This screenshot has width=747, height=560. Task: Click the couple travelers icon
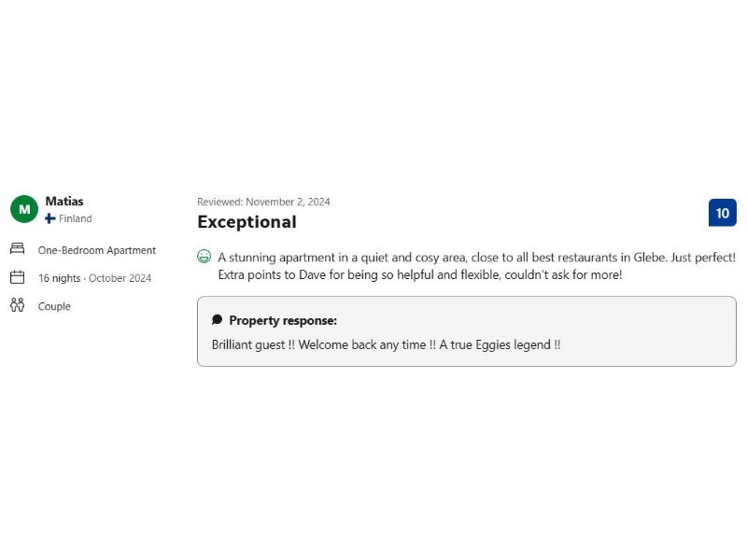[17, 305]
